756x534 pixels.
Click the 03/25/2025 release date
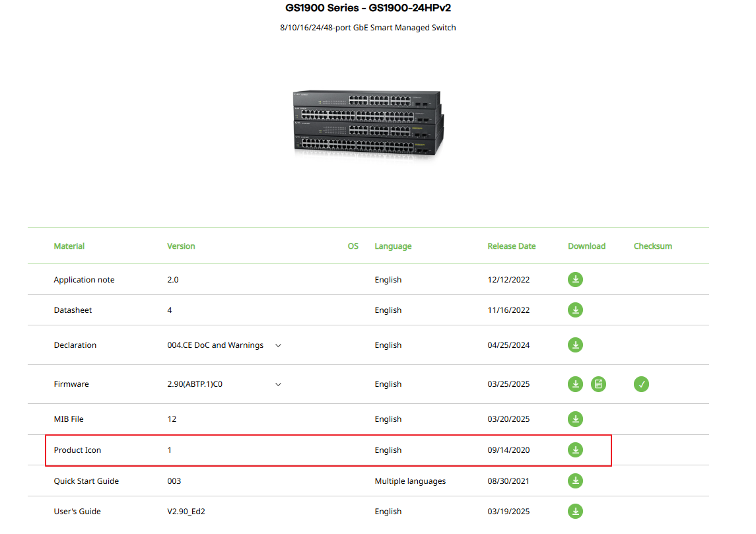click(x=508, y=384)
